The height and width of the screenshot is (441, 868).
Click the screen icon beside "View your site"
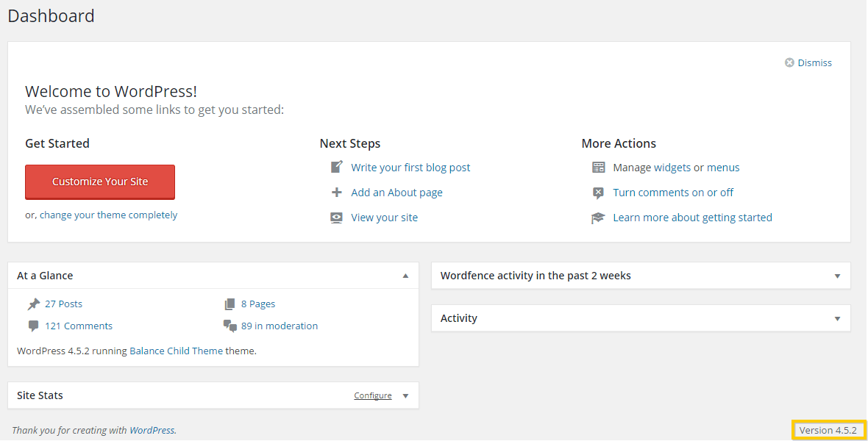click(336, 217)
